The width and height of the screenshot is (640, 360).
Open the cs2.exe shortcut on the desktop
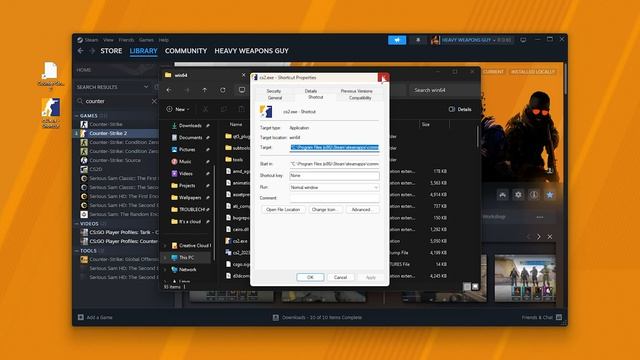(51, 112)
